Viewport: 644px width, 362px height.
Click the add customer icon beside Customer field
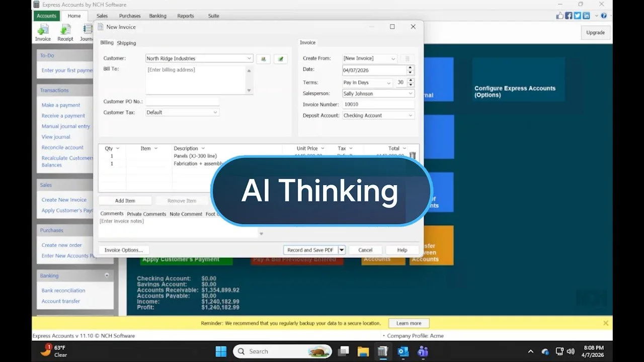pyautogui.click(x=263, y=59)
